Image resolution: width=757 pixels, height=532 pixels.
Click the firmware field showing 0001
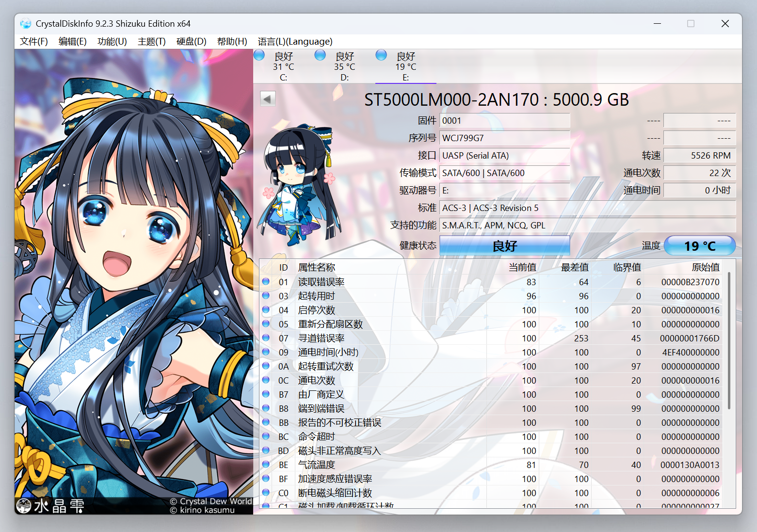[505, 120]
